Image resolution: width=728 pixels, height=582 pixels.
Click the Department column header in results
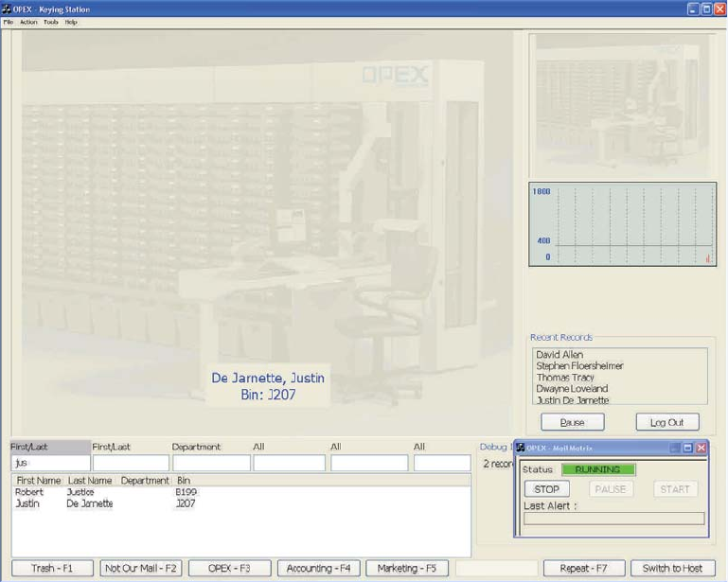tap(145, 481)
